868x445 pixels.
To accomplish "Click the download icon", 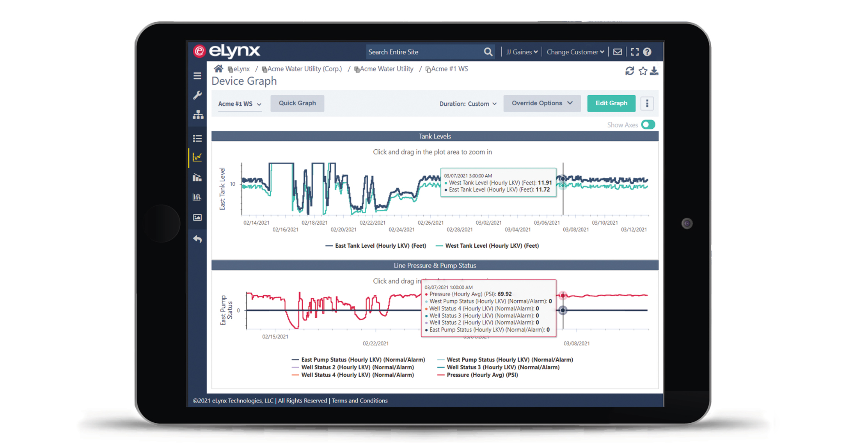I will [654, 71].
